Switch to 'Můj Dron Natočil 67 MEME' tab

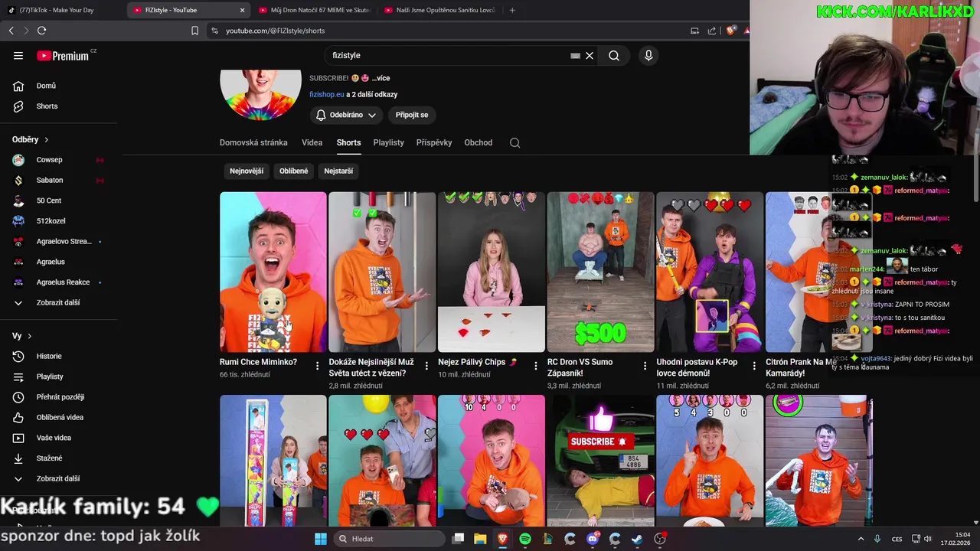point(314,10)
